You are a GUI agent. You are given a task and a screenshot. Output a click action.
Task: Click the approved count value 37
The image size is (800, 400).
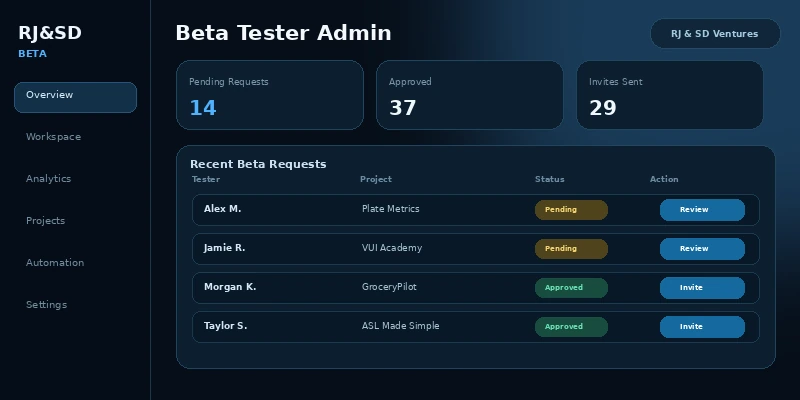[x=403, y=108]
